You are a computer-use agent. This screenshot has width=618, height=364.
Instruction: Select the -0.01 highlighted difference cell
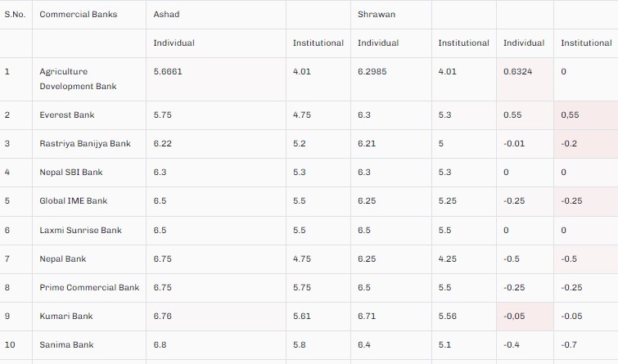click(515, 144)
